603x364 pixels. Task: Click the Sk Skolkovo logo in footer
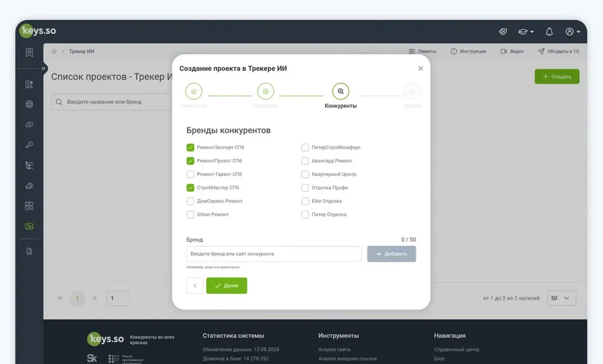tap(92, 359)
